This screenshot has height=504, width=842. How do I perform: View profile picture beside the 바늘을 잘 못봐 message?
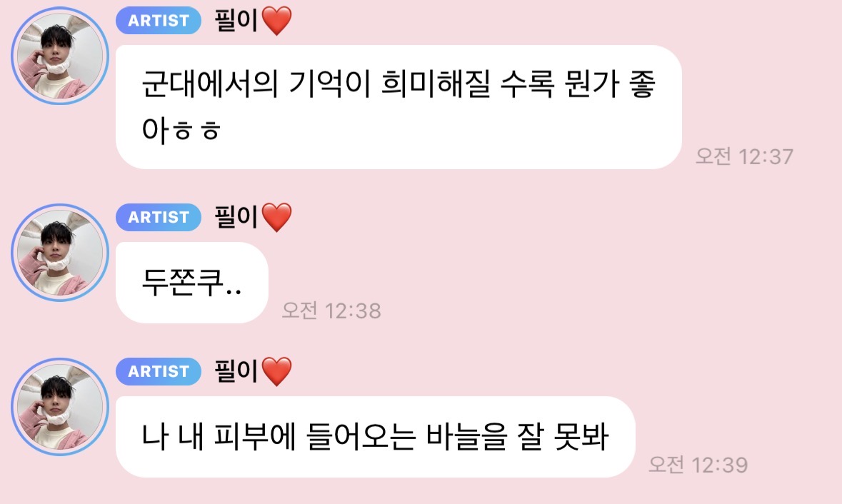[x=60, y=407]
